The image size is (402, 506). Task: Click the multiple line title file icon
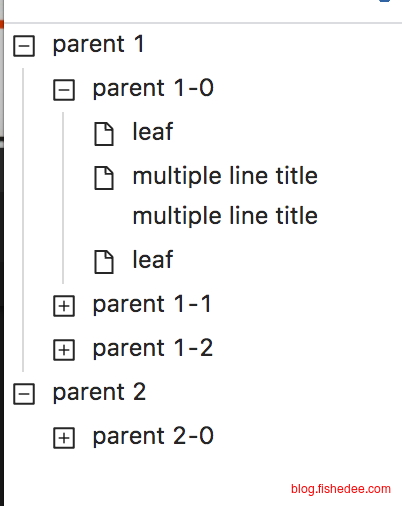click(x=104, y=178)
